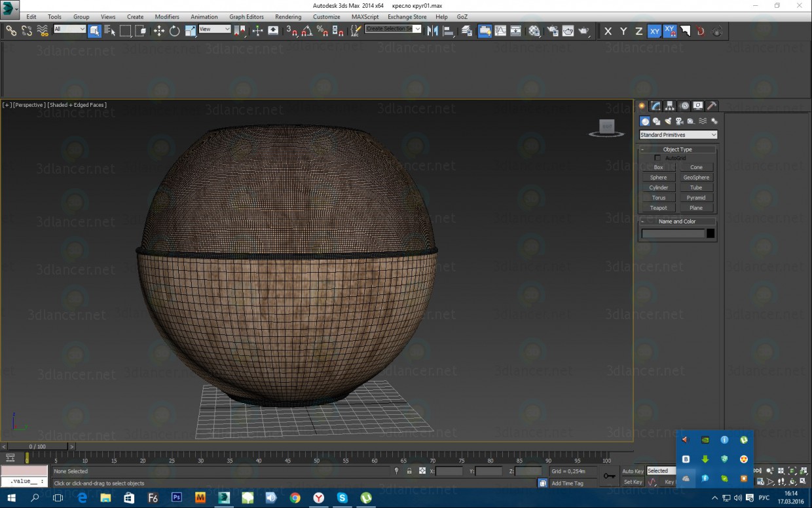This screenshot has width=812, height=508.
Task: Click the time slider 0 / 100 handle
Action: pyautogui.click(x=39, y=446)
